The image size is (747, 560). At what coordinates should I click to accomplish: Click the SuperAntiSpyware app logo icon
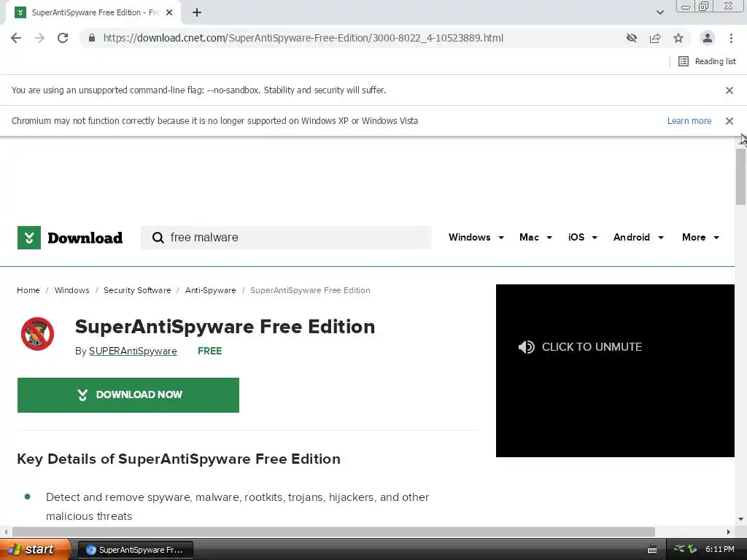pyautogui.click(x=37, y=334)
